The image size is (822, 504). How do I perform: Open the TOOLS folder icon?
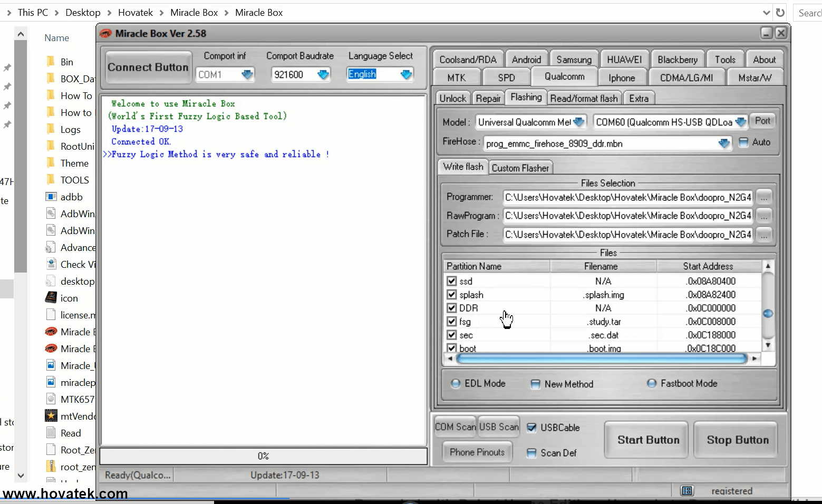click(x=51, y=180)
